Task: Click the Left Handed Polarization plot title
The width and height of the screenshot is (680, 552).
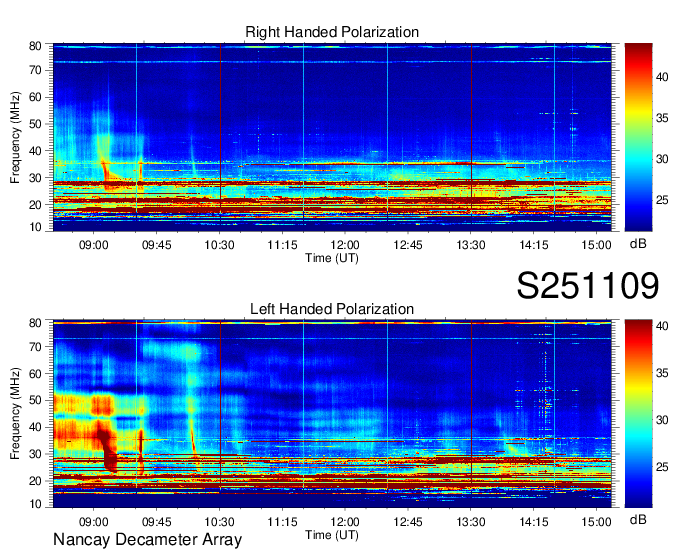Action: 332,309
